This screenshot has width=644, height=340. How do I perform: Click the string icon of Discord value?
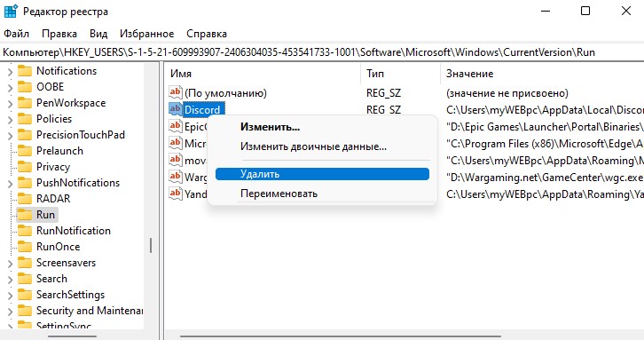click(176, 109)
